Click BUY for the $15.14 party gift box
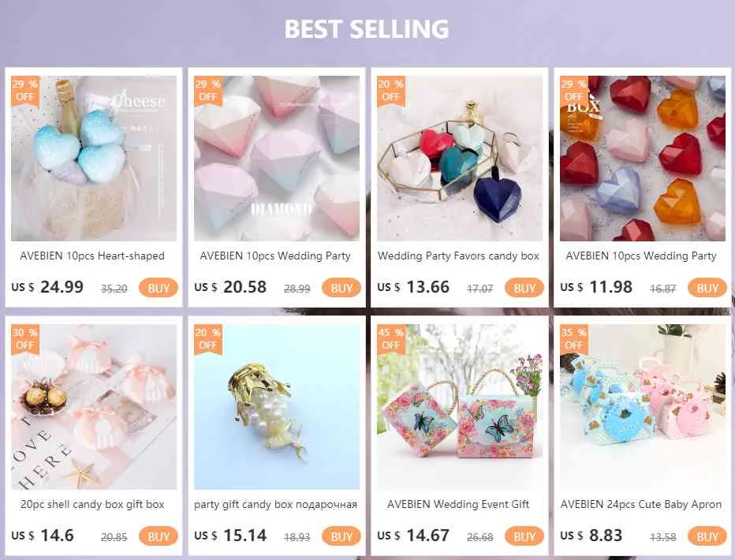Image resolution: width=735 pixels, height=560 pixels. pos(341,536)
